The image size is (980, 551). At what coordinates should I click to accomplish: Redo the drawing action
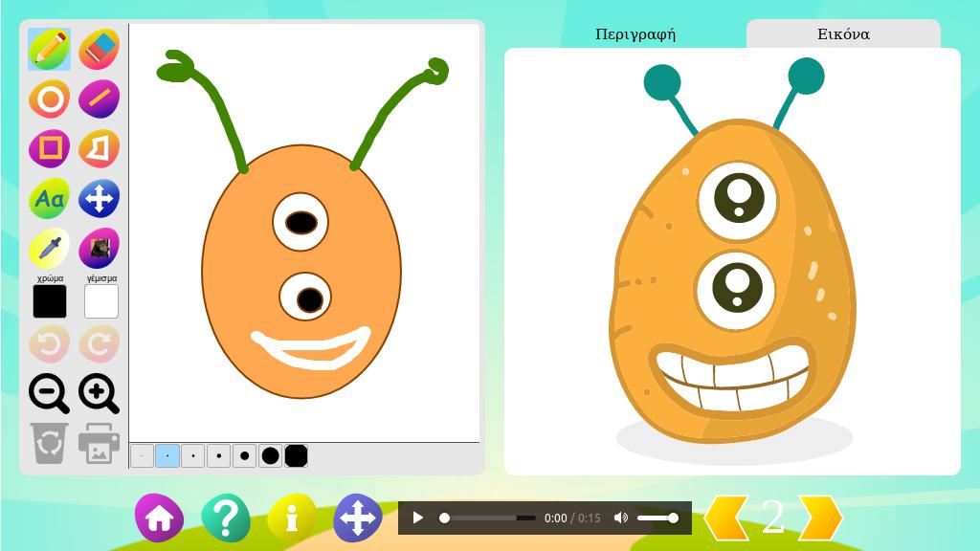pos(100,343)
